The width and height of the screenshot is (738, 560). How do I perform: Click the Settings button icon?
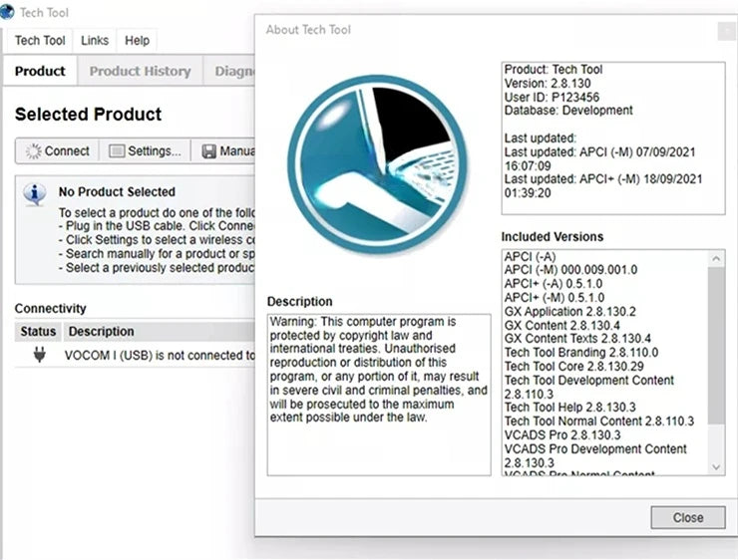[117, 150]
